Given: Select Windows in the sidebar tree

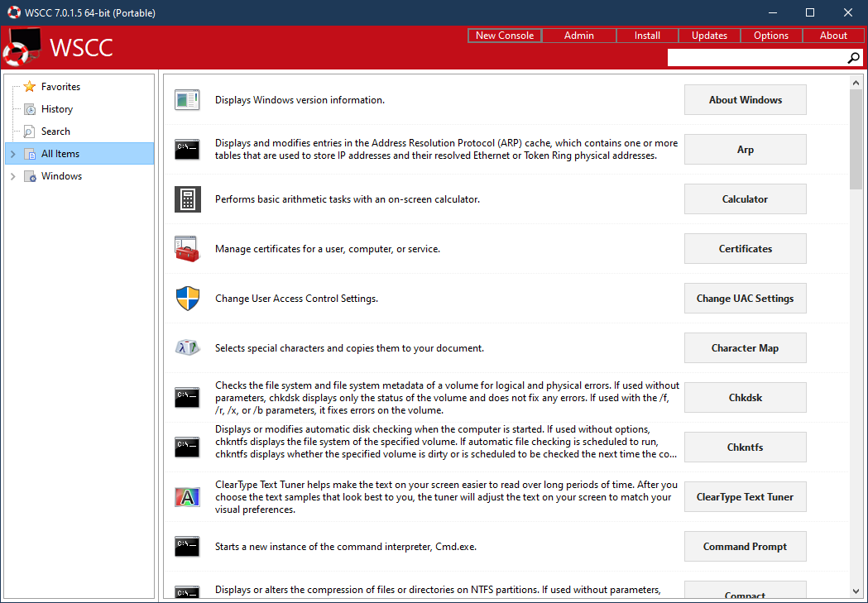Looking at the screenshot, I should tap(61, 176).
